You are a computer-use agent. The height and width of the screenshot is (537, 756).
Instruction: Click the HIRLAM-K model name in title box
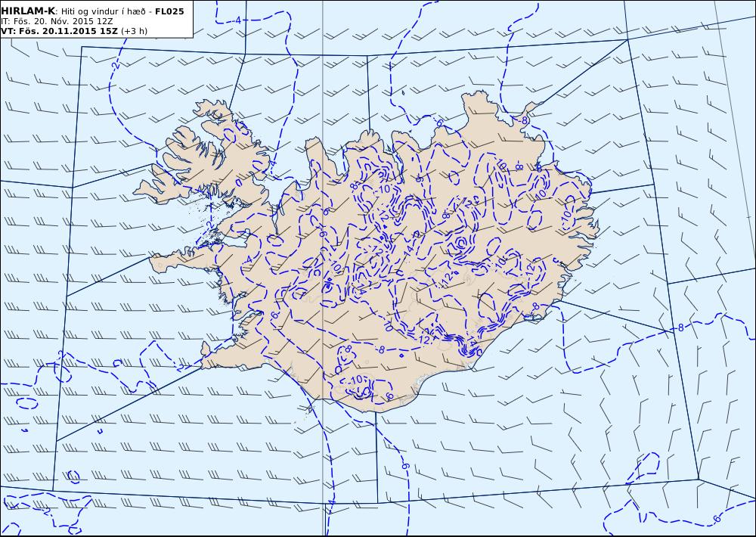point(28,11)
